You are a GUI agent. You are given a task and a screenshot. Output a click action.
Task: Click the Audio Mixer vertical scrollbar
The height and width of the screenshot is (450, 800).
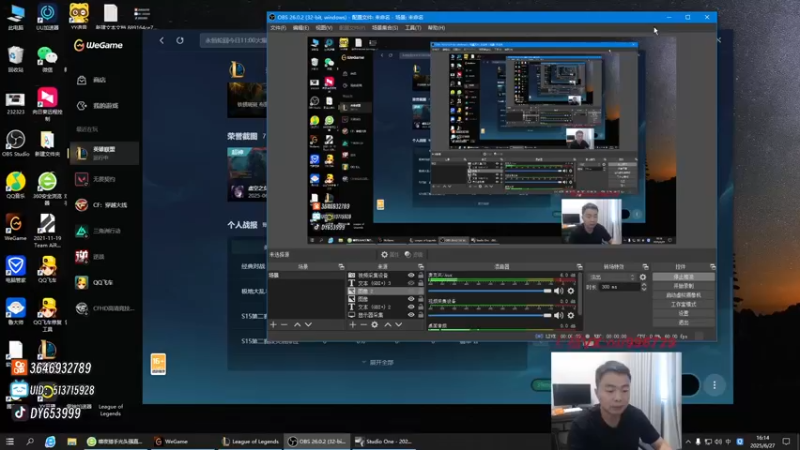[581, 293]
